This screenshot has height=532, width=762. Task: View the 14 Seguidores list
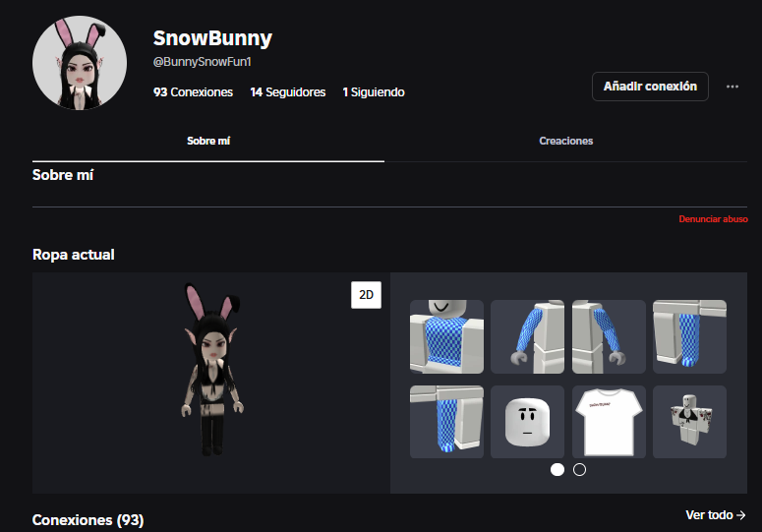click(288, 92)
